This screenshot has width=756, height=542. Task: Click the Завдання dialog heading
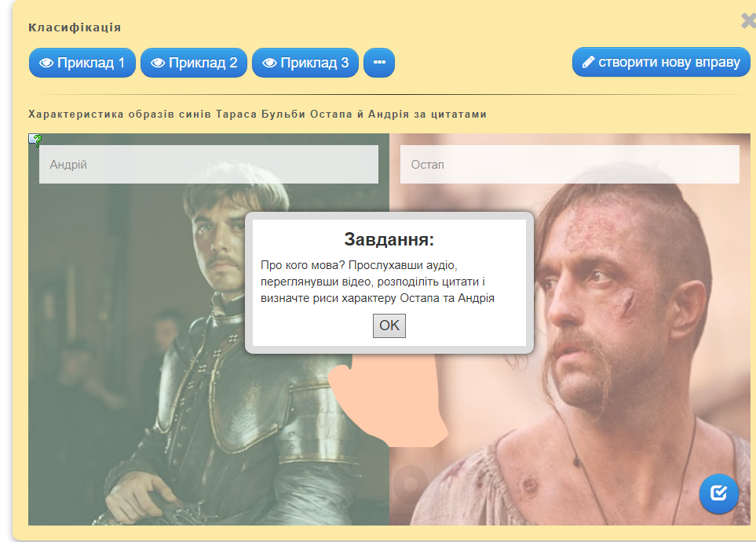[x=389, y=239]
